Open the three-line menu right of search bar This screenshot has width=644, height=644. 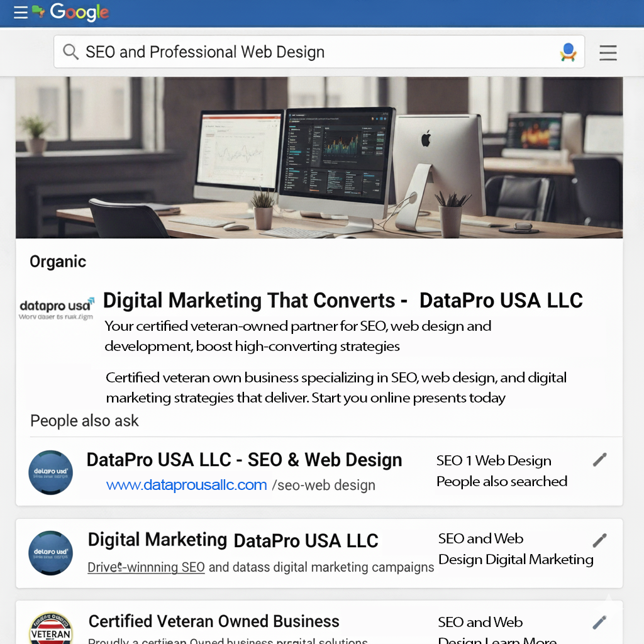coord(608,53)
